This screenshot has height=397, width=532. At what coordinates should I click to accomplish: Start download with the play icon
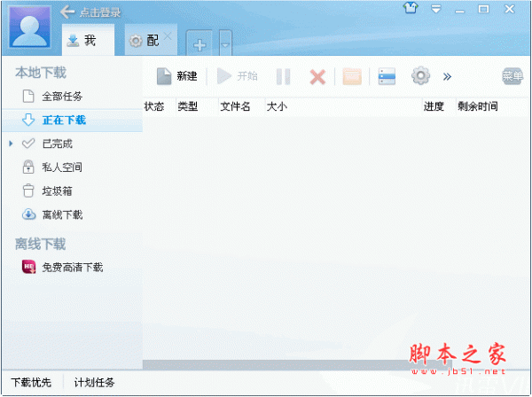pos(224,75)
